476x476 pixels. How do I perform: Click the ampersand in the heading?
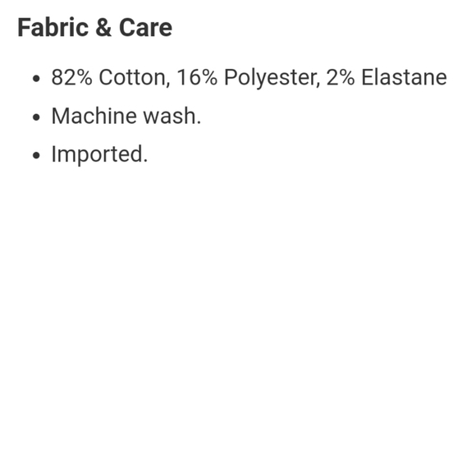(x=103, y=28)
